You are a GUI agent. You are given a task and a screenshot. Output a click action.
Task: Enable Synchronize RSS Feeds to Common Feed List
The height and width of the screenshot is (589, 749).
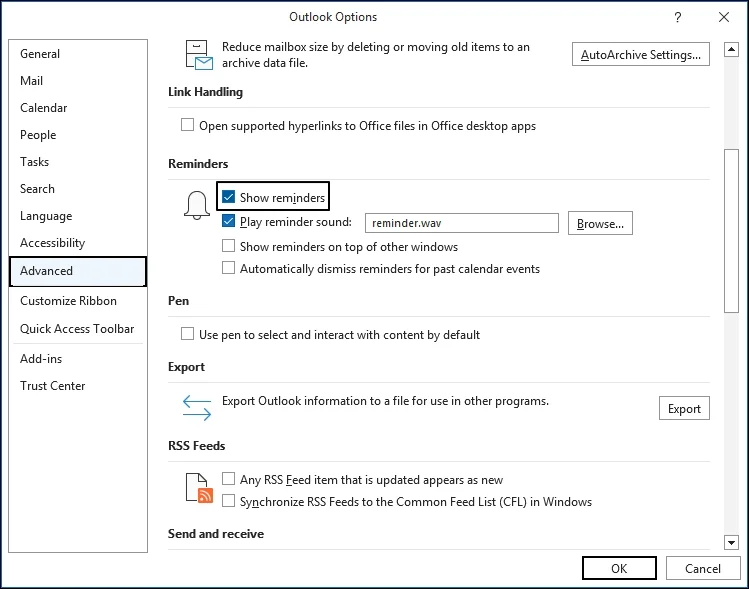coord(228,501)
